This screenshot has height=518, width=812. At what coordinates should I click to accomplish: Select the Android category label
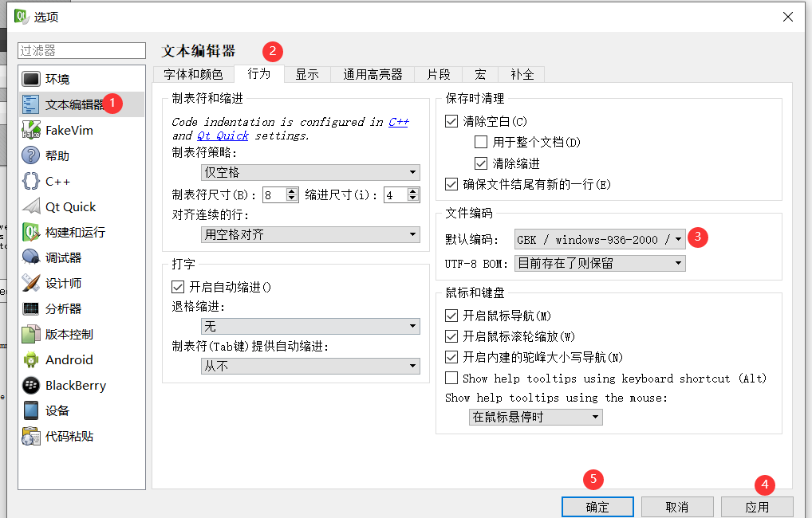tap(69, 359)
